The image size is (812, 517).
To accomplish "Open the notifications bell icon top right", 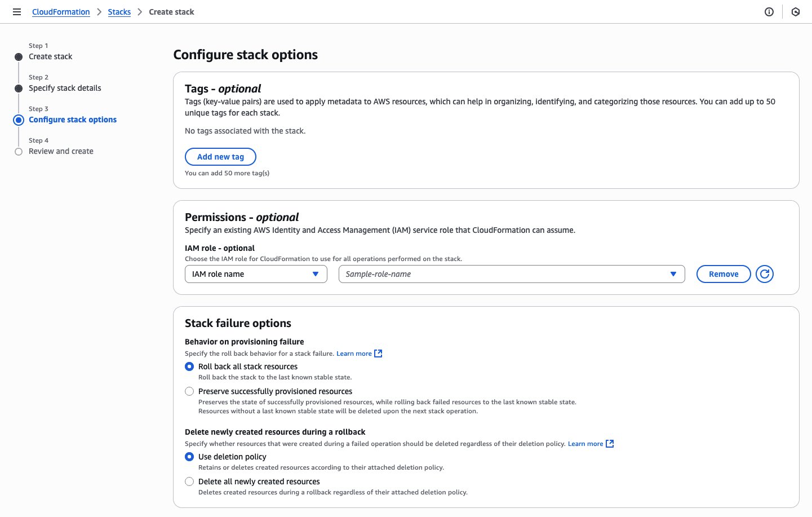I will 795,11.
